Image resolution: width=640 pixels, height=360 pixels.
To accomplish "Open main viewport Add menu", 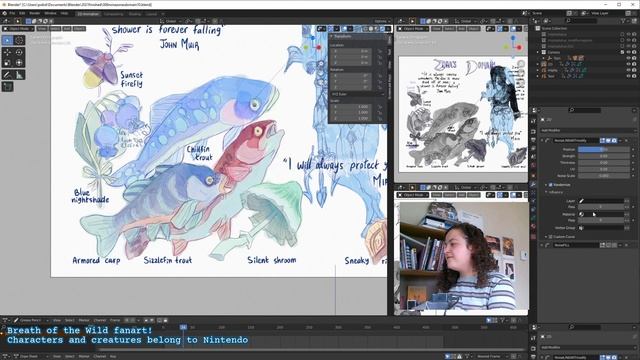I will 67,29.
